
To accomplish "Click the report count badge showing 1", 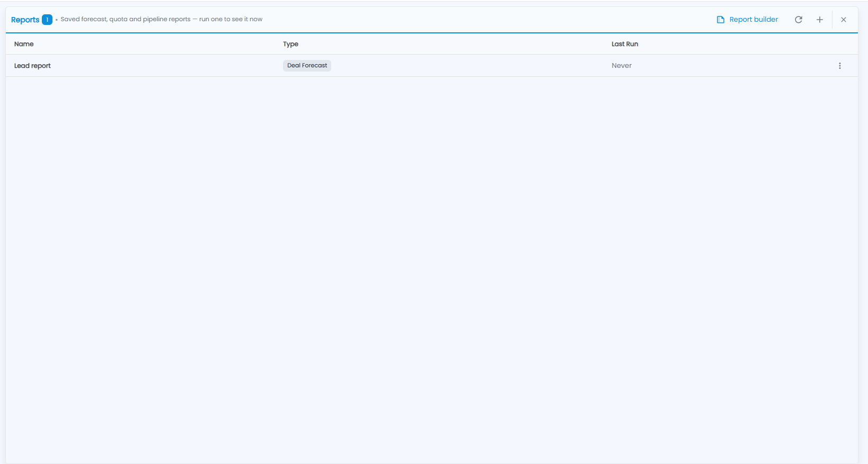I will [47, 20].
